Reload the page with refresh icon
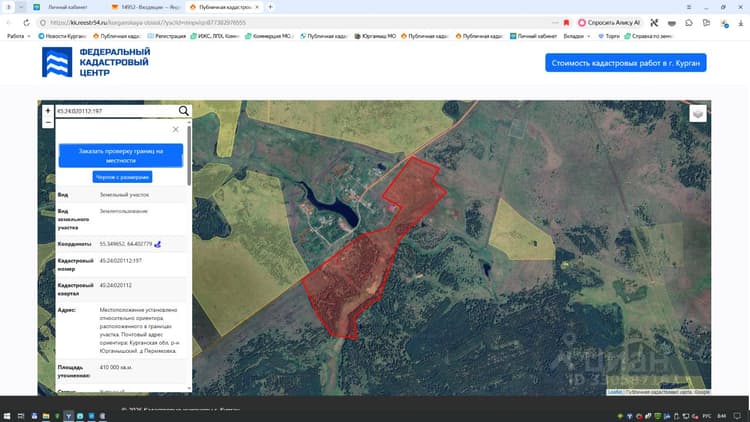The image size is (750, 422). click(x=26, y=22)
